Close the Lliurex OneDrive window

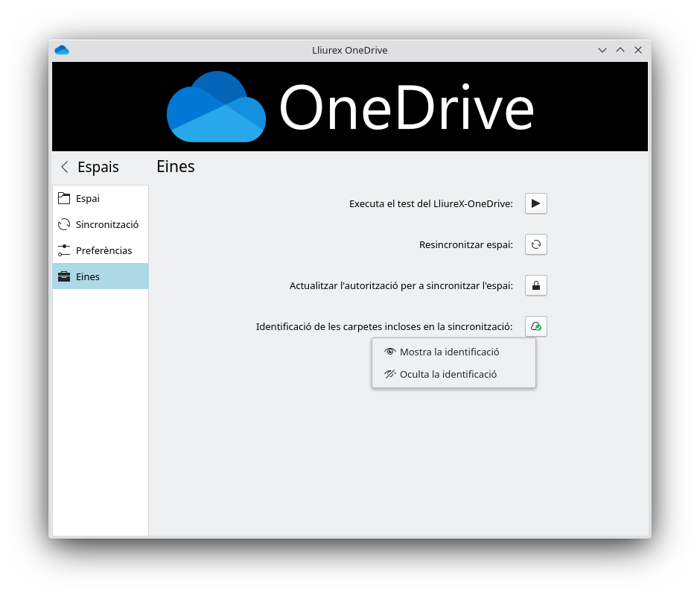point(638,50)
